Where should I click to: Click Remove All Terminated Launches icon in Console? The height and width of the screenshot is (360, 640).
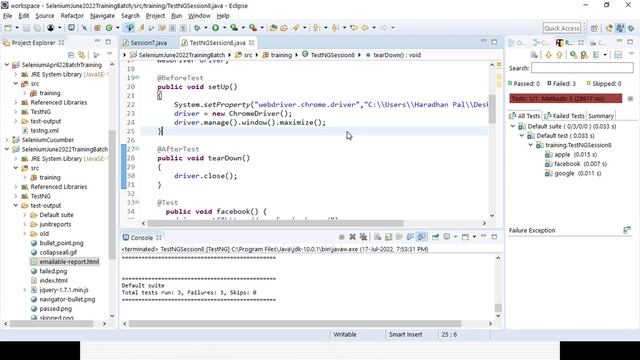coord(363,237)
